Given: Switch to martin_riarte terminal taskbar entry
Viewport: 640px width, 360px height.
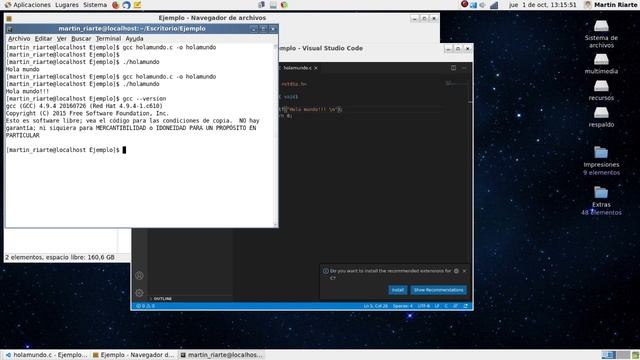Looking at the screenshot, I should pyautogui.click(x=221, y=355).
